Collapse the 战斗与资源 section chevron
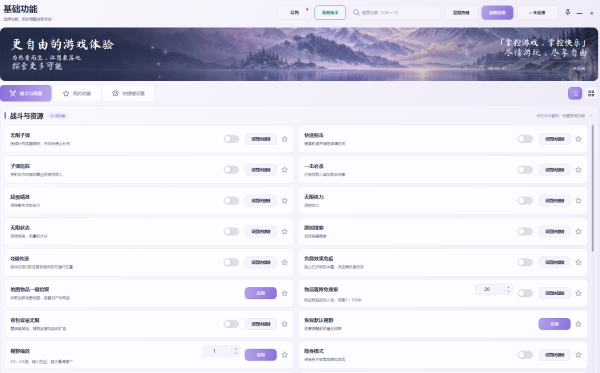This screenshot has height=373, width=600. pyautogui.click(x=591, y=116)
